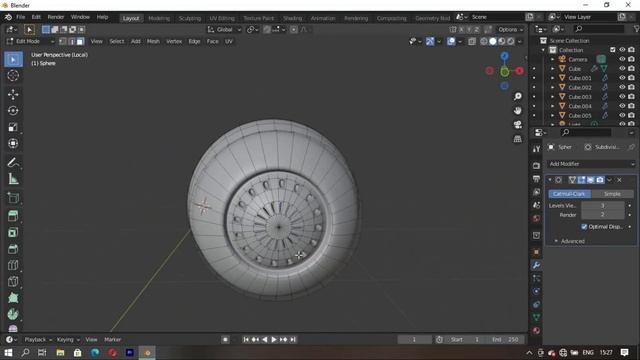Open the Tool properties tab icon
The image size is (640, 360).
536,149
